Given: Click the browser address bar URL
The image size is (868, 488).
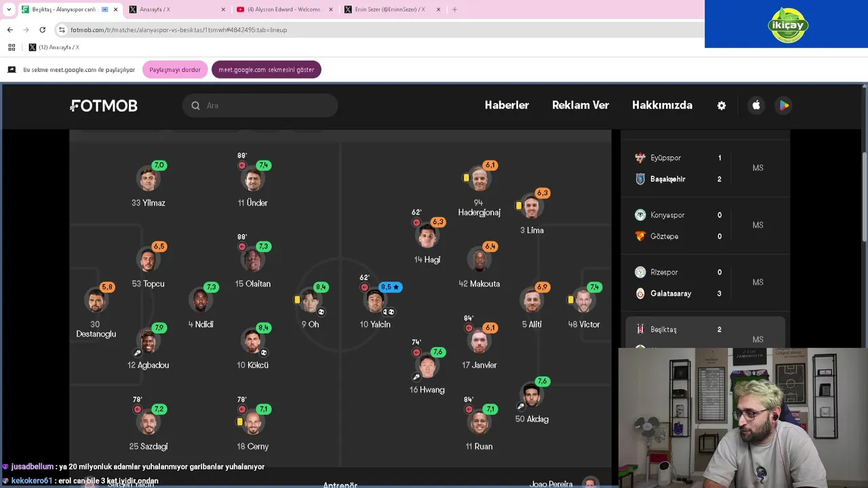Looking at the screenshot, I should click(179, 30).
